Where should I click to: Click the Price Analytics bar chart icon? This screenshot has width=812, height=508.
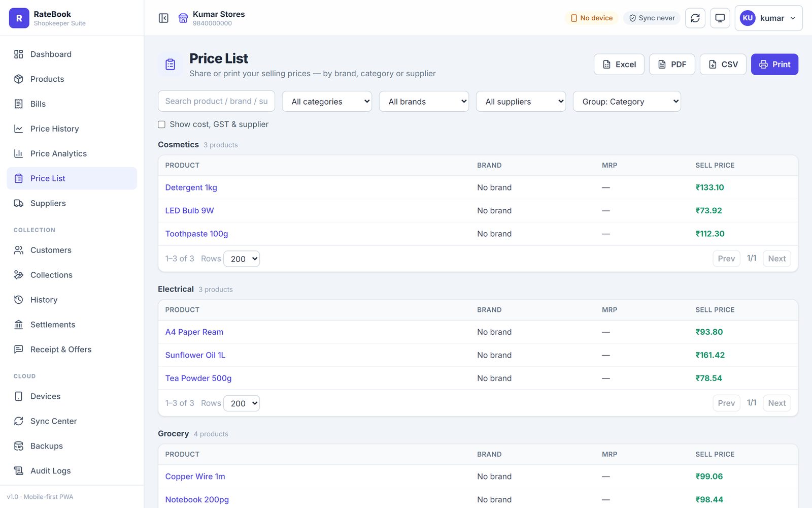pyautogui.click(x=19, y=153)
